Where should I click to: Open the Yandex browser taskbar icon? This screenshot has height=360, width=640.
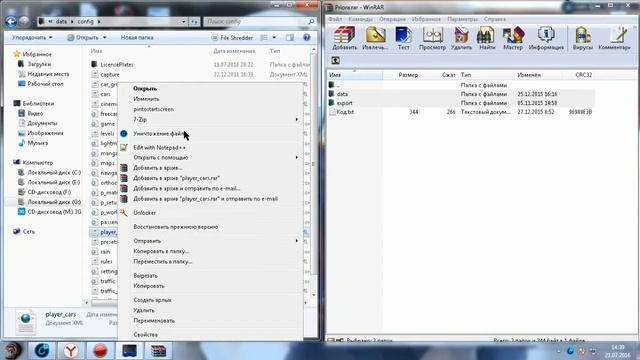[x=71, y=351]
